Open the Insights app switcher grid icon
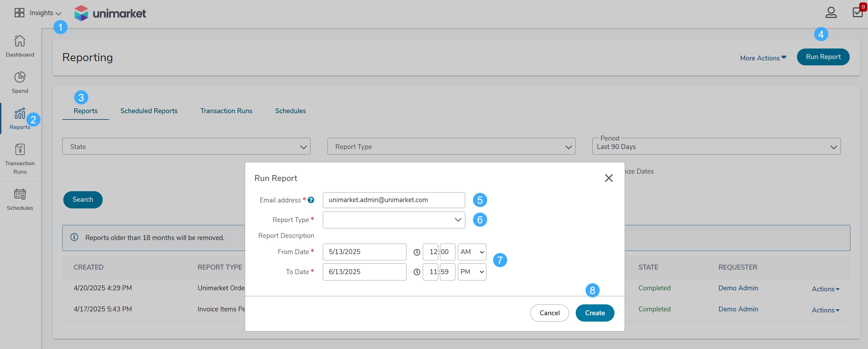 (x=19, y=13)
